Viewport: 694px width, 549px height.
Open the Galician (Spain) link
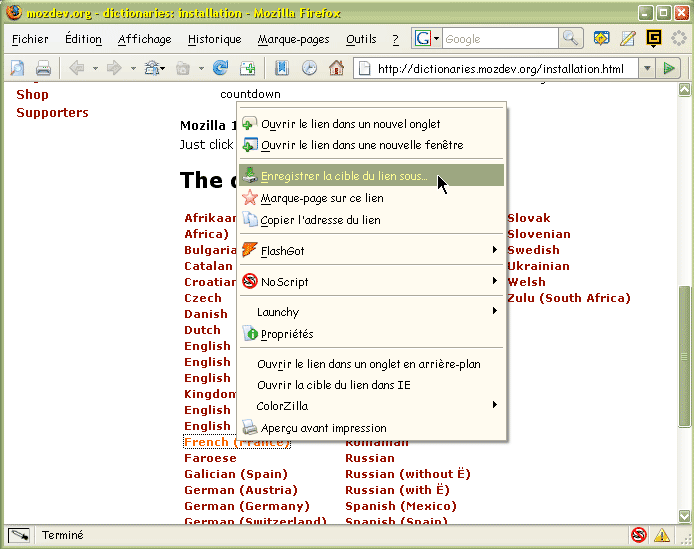(236, 474)
